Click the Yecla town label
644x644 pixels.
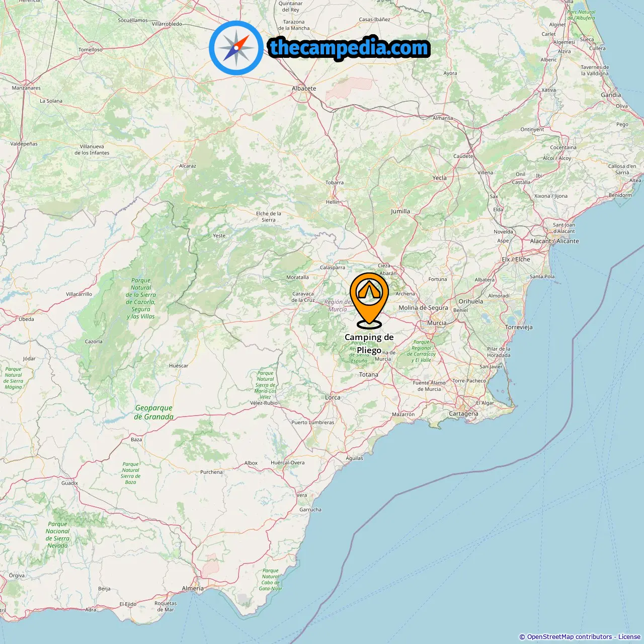click(x=439, y=178)
